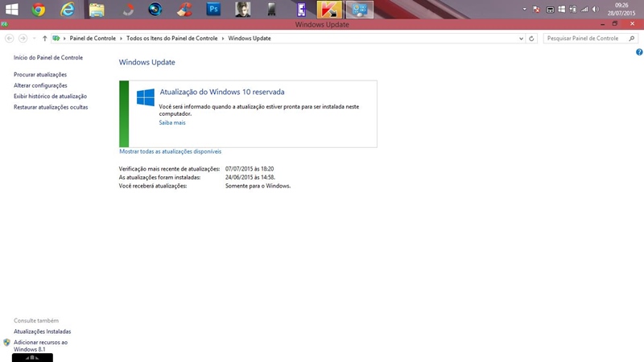
Task: Expand the chevron before Painel de Controle
Action: click(x=64, y=38)
